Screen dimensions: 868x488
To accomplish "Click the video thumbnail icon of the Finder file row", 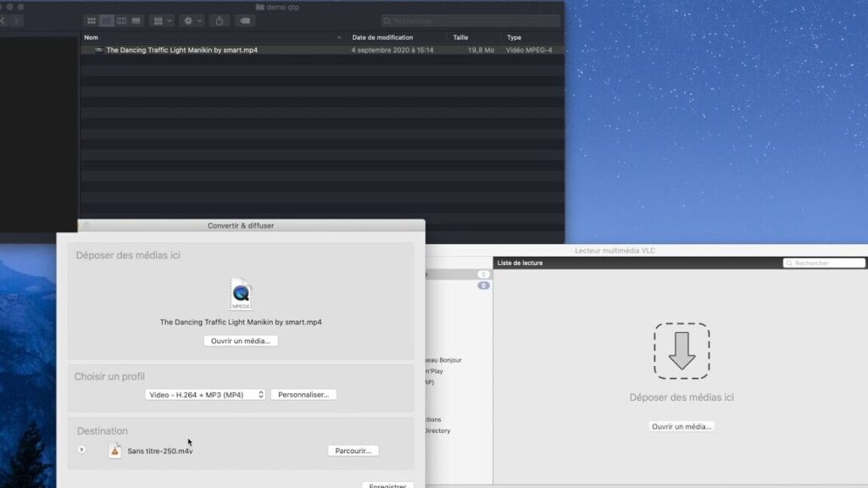I will pos(98,50).
